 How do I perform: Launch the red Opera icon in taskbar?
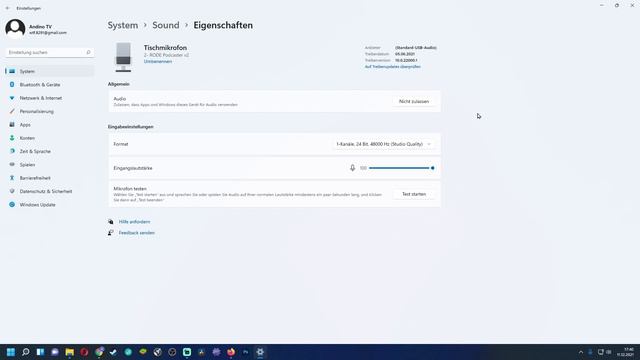(84, 352)
